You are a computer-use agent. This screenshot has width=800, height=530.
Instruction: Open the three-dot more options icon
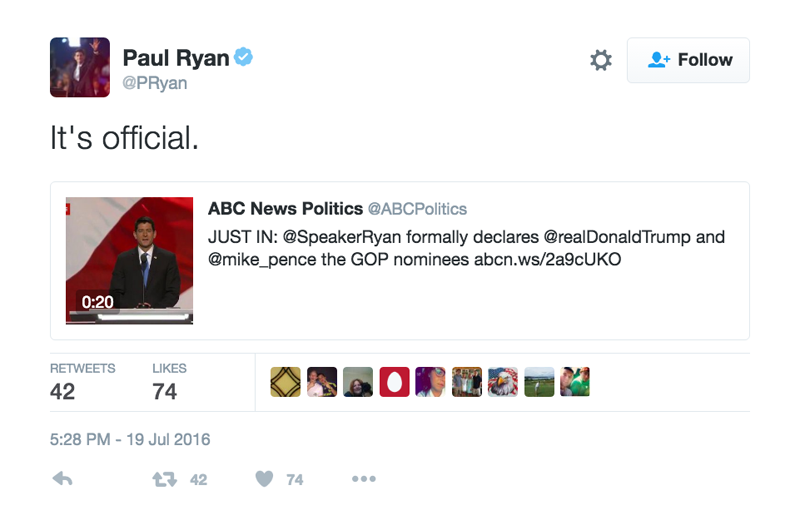(363, 479)
